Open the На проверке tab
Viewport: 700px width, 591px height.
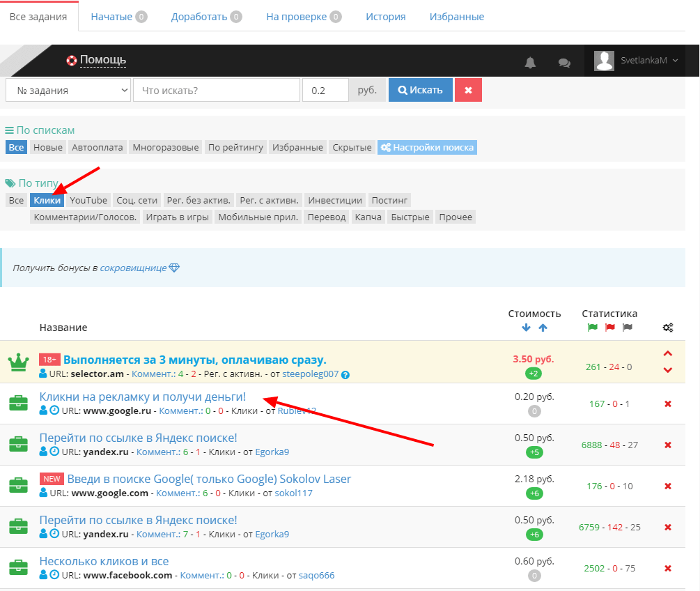(x=303, y=17)
